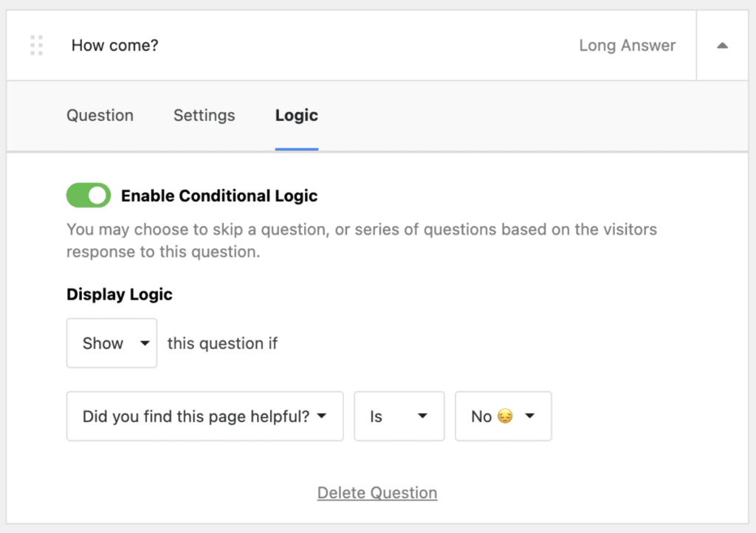Viewport: 756px width, 533px height.
Task: Click the chevron beside the No emoji
Action: (x=529, y=416)
